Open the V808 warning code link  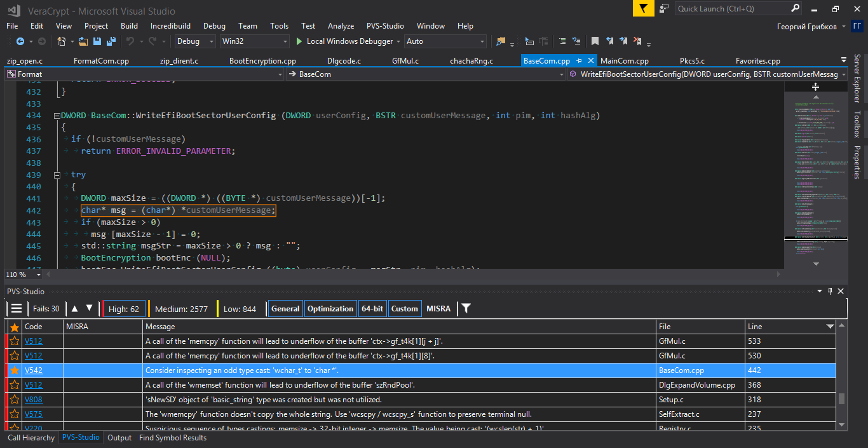pos(34,400)
